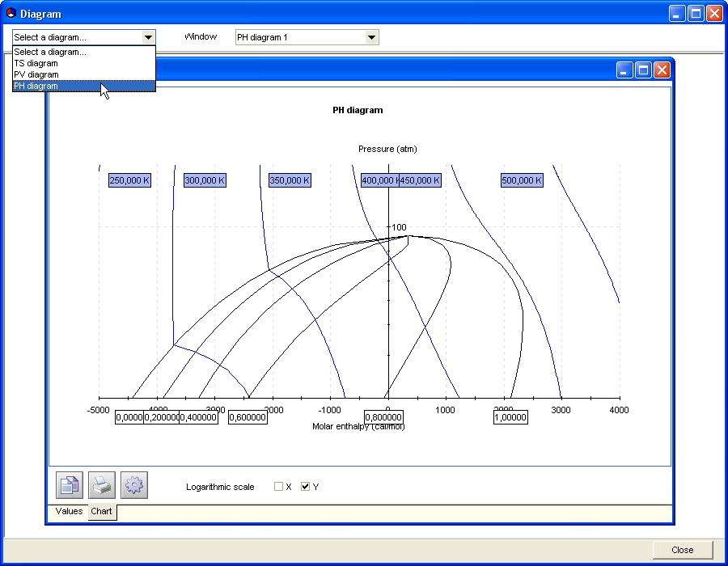
Task: Click the Diagram application icon in title bar
Action: click(11, 14)
